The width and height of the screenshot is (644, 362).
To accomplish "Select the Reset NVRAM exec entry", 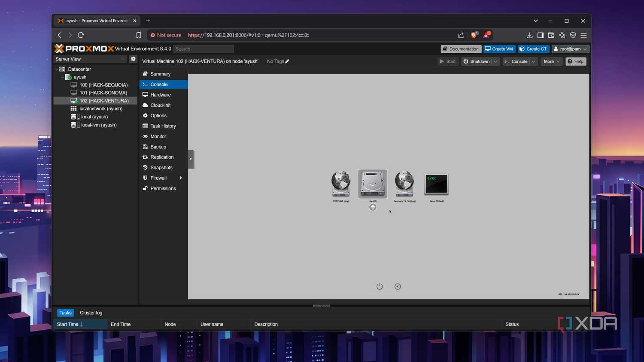I will (436, 184).
